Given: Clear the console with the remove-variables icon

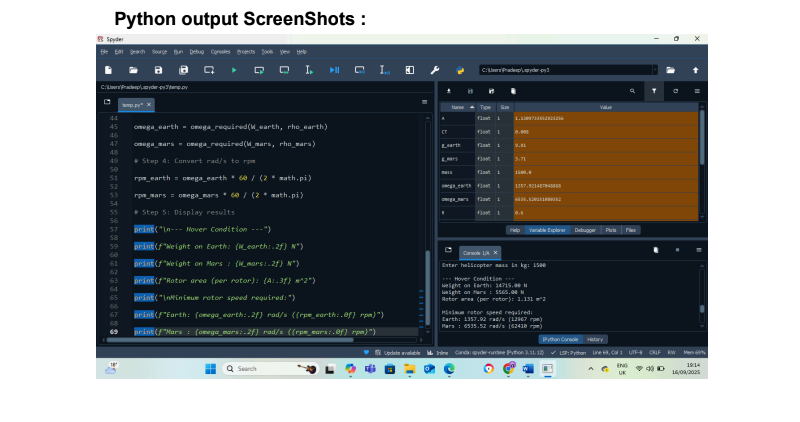Looking at the screenshot, I should coord(656,250).
